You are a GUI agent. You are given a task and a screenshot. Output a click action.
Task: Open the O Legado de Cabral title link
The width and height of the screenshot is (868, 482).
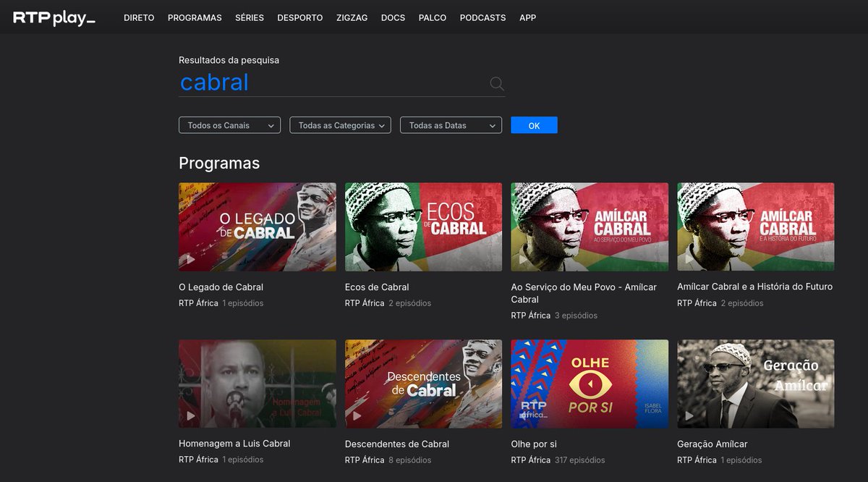coord(221,287)
